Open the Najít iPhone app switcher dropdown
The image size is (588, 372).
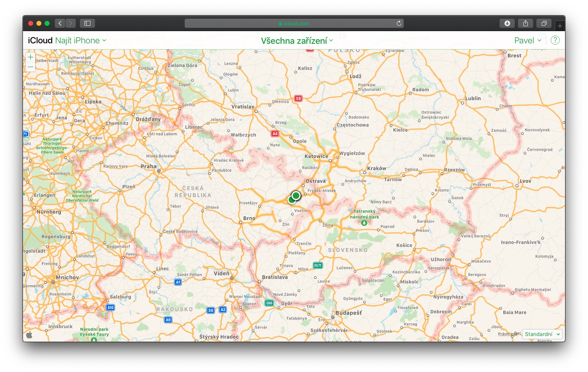pyautogui.click(x=81, y=40)
